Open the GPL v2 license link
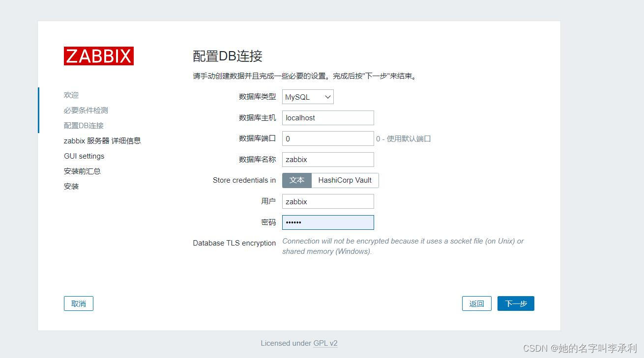The height and width of the screenshot is (358, 644). pyautogui.click(x=325, y=343)
